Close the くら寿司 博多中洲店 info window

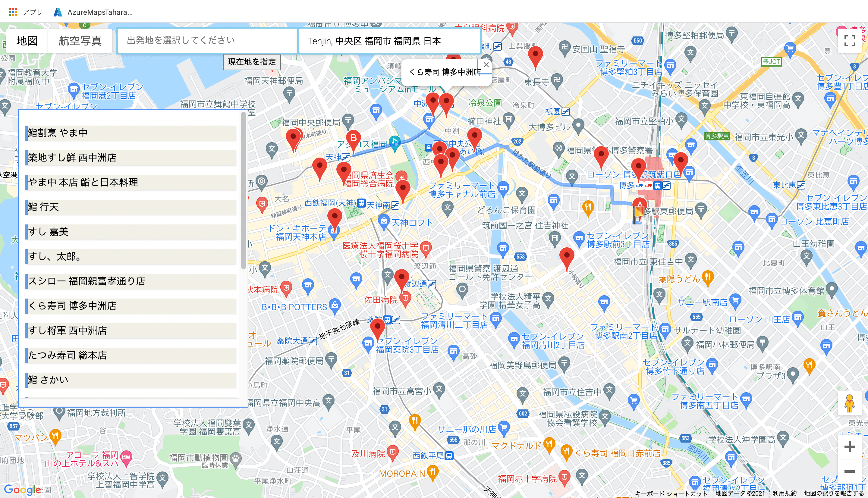(486, 65)
